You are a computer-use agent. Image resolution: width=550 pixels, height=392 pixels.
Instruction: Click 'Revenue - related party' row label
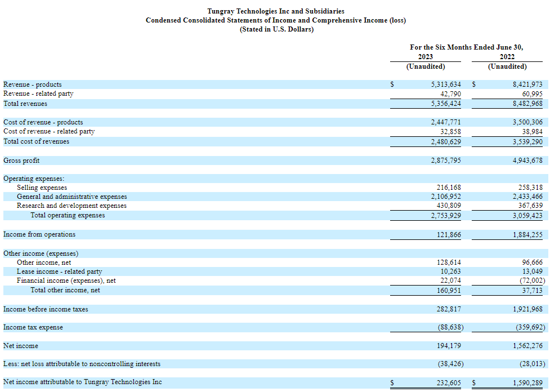click(x=38, y=93)
